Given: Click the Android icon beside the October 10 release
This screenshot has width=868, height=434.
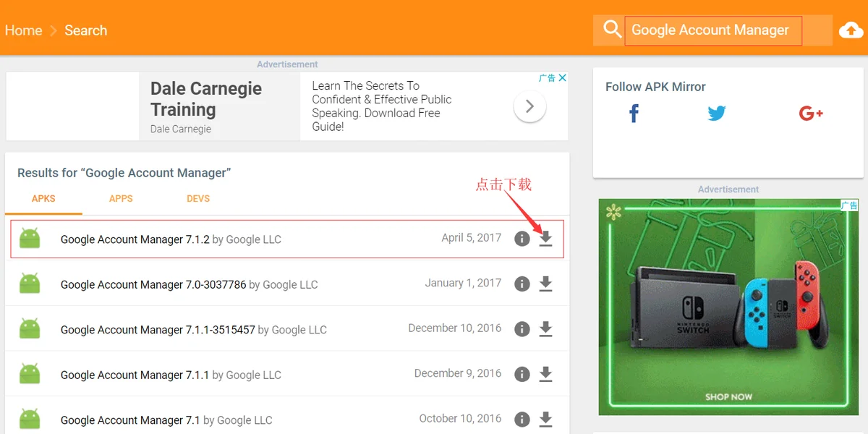Looking at the screenshot, I should click(30, 419).
